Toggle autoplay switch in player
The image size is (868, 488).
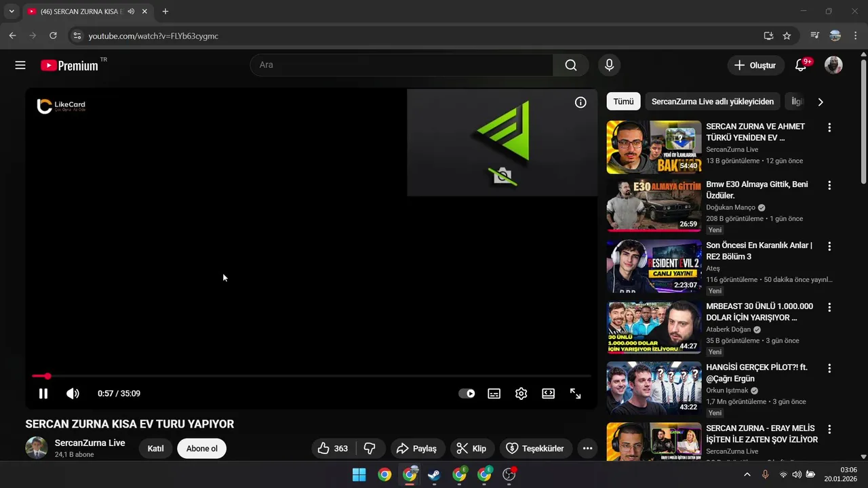pyautogui.click(x=467, y=393)
